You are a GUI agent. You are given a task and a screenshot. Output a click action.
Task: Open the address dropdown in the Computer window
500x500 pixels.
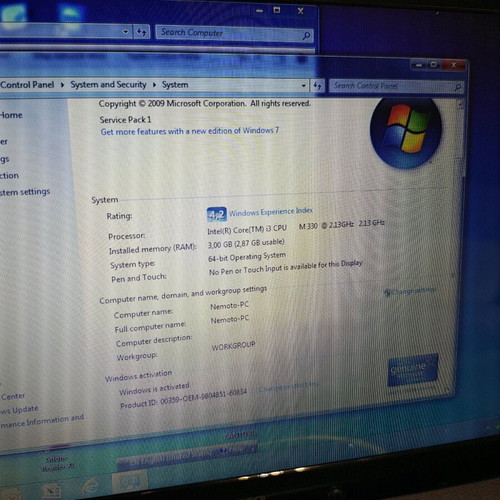click(125, 32)
